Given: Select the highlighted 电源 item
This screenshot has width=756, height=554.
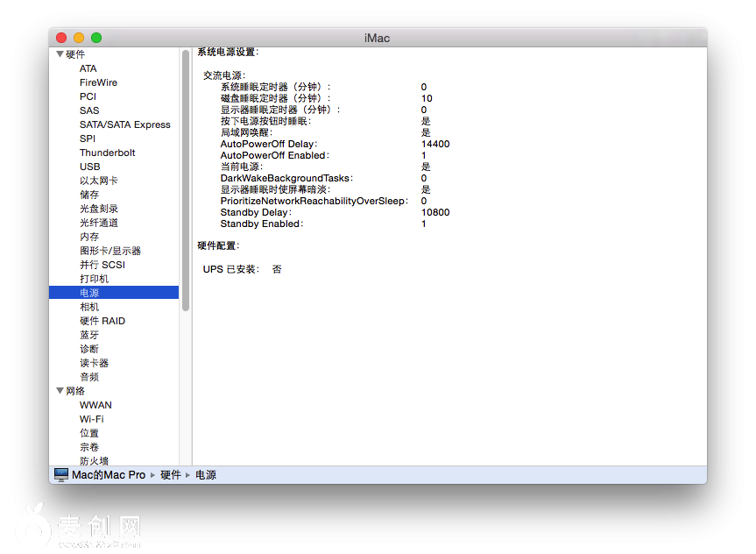Looking at the screenshot, I should tap(89, 293).
